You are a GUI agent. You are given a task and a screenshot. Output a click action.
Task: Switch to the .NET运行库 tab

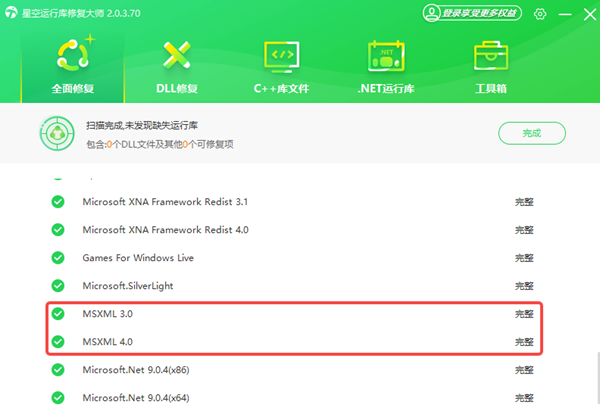click(x=386, y=67)
